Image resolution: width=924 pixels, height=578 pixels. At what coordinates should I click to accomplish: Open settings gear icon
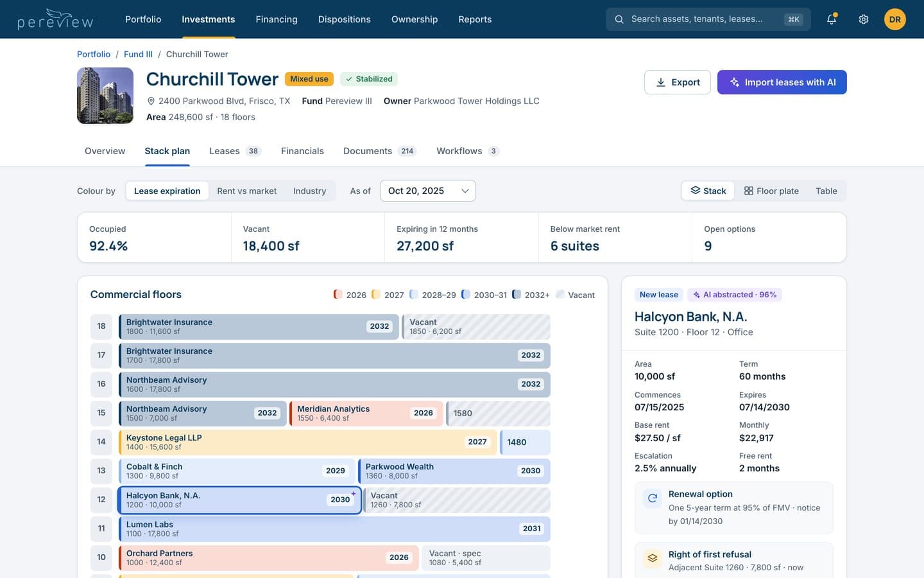pos(864,19)
